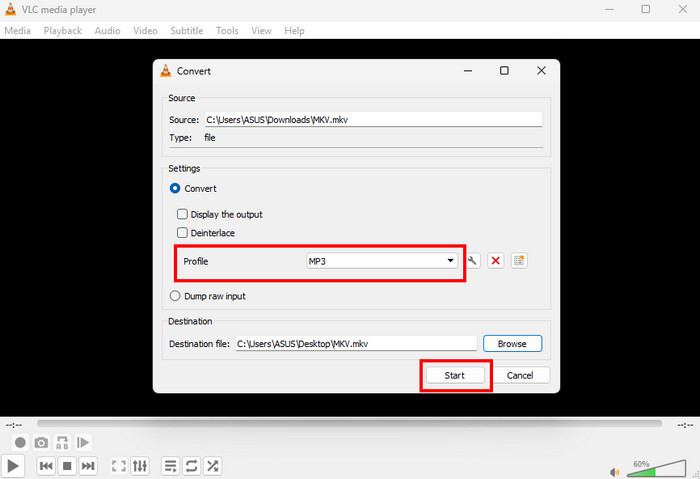Browse for destination file
The image size is (700, 479).
[512, 344]
